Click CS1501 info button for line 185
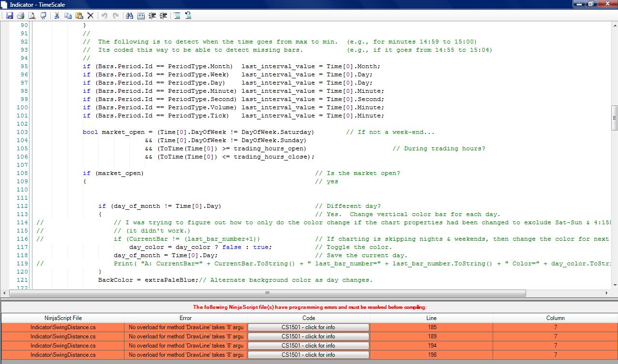 click(x=308, y=327)
